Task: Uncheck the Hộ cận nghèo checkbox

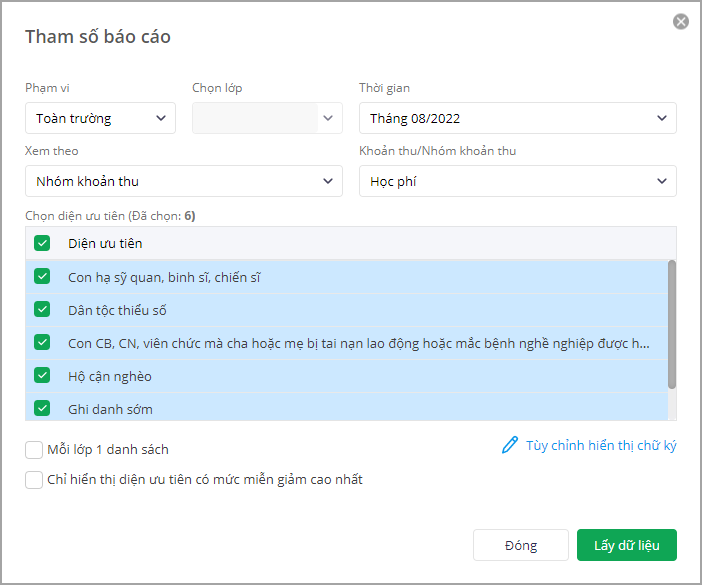Action: coord(42,376)
